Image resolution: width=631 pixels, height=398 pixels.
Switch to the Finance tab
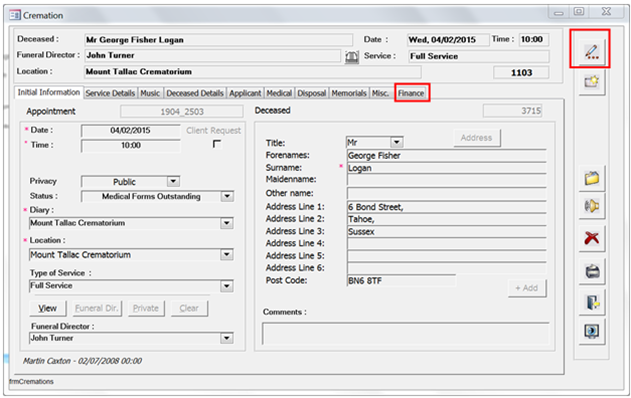click(411, 93)
